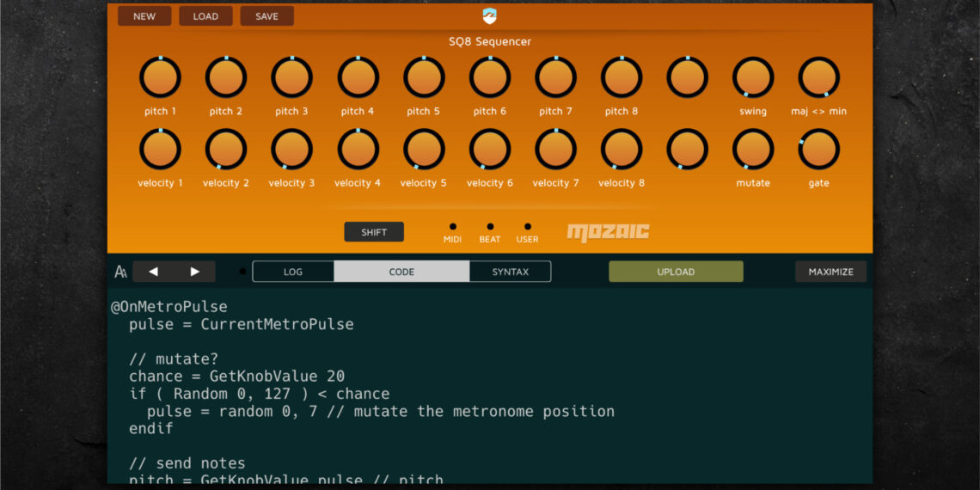980x490 pixels.
Task: Click the MAXIMIZE editor button
Action: pyautogui.click(x=830, y=272)
